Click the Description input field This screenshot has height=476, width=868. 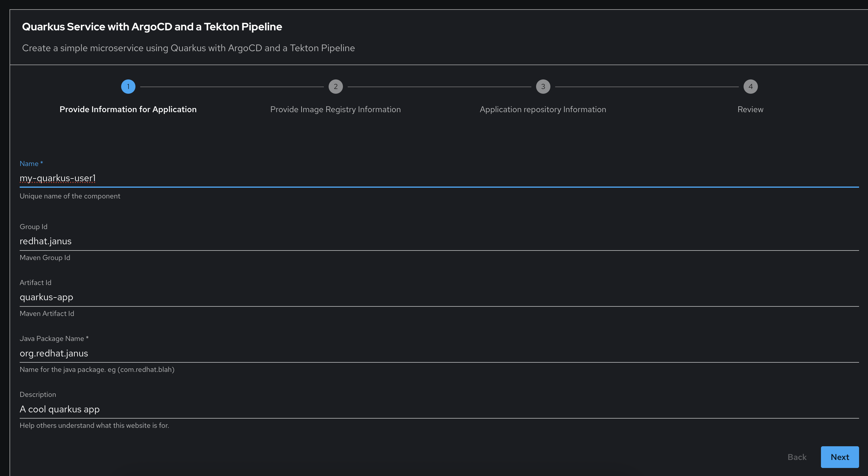point(439,409)
